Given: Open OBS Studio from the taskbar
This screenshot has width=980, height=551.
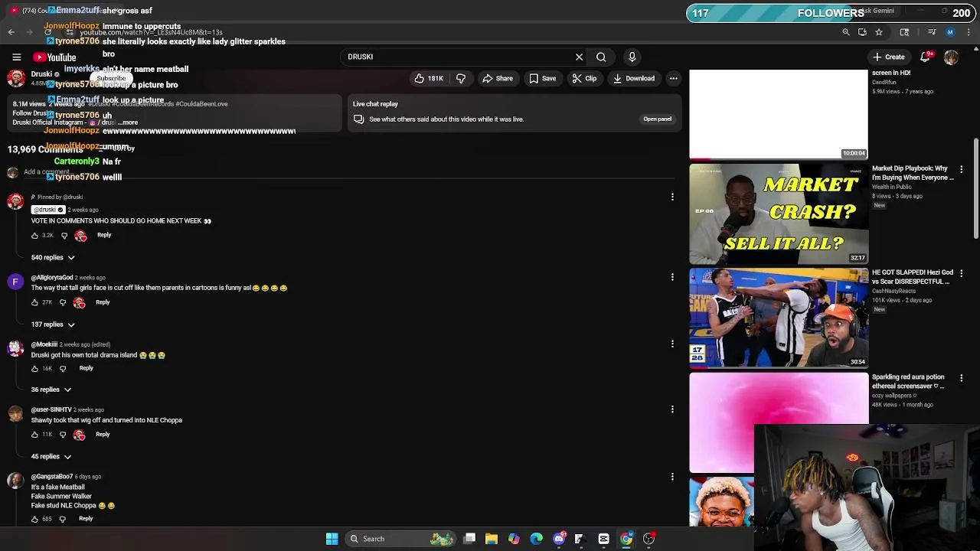Looking at the screenshot, I should (649, 539).
